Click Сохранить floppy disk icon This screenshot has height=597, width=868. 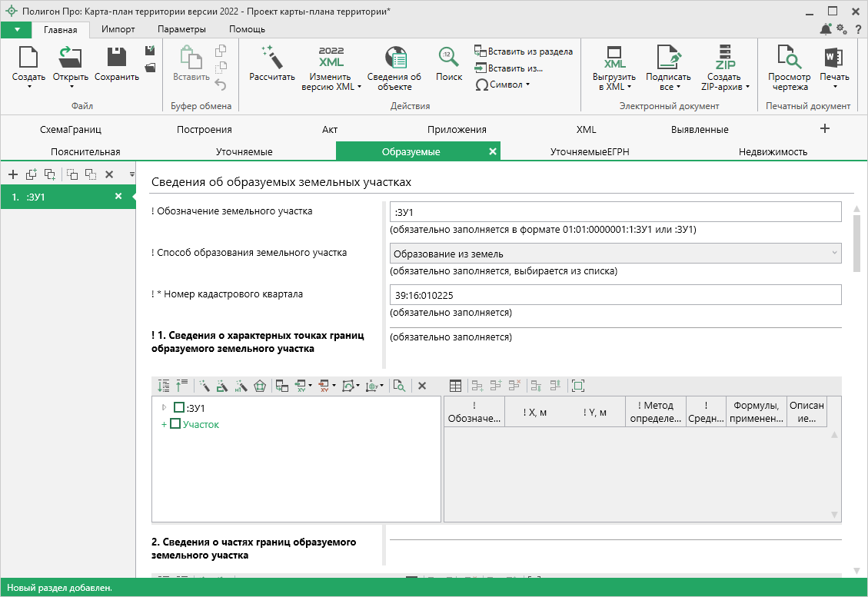click(117, 58)
